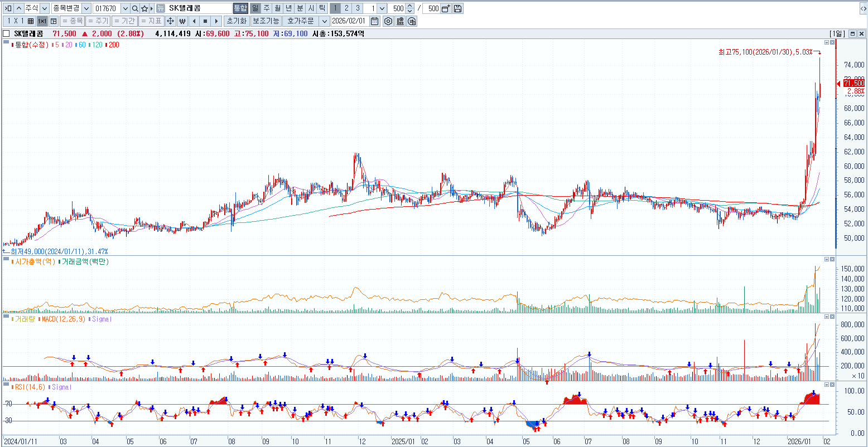Open the 주식 market type dropdown

45,8
